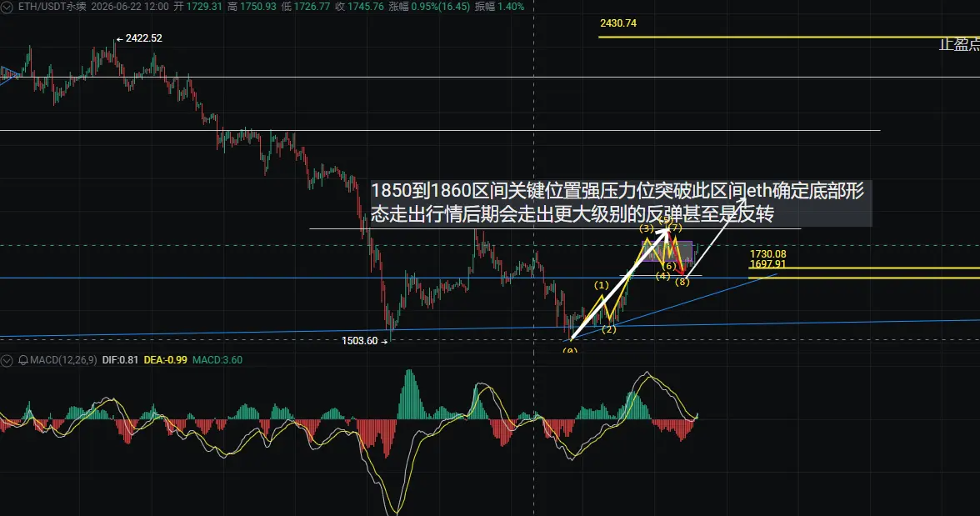
Task: Select wave label (8) on the chart
Action: pos(682,282)
